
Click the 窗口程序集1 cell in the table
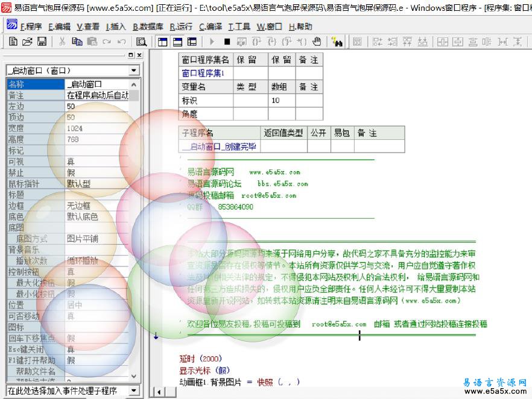(x=206, y=73)
